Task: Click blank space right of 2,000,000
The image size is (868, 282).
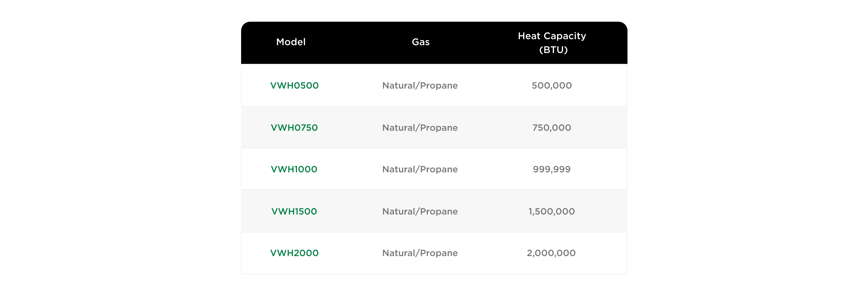Action: (x=603, y=253)
